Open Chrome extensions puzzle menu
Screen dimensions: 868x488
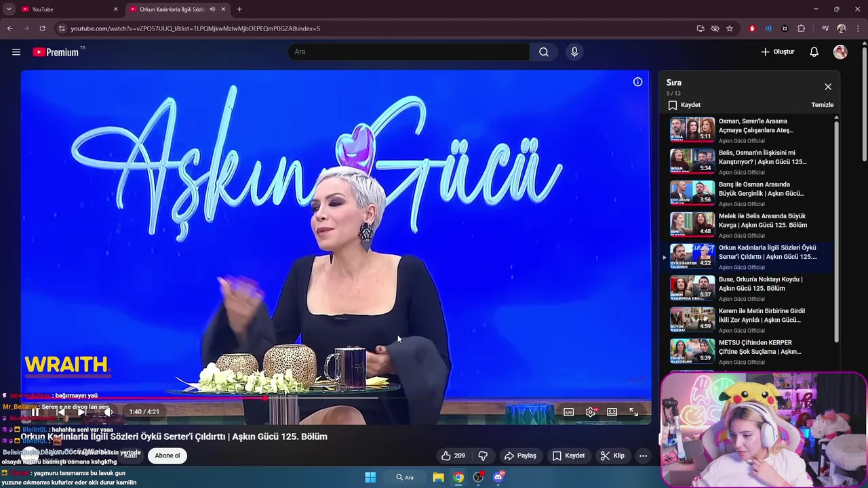tap(802, 28)
